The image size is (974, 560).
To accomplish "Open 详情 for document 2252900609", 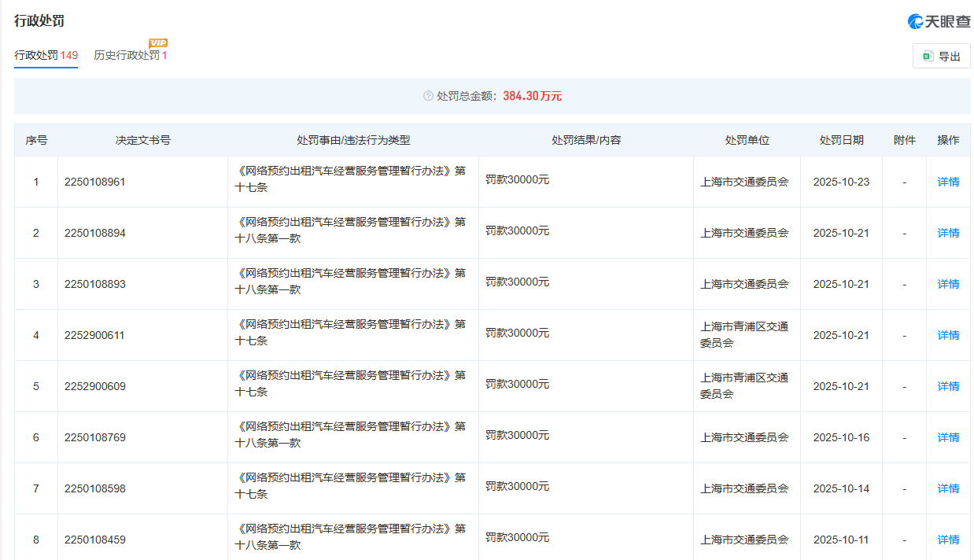I will [948, 386].
